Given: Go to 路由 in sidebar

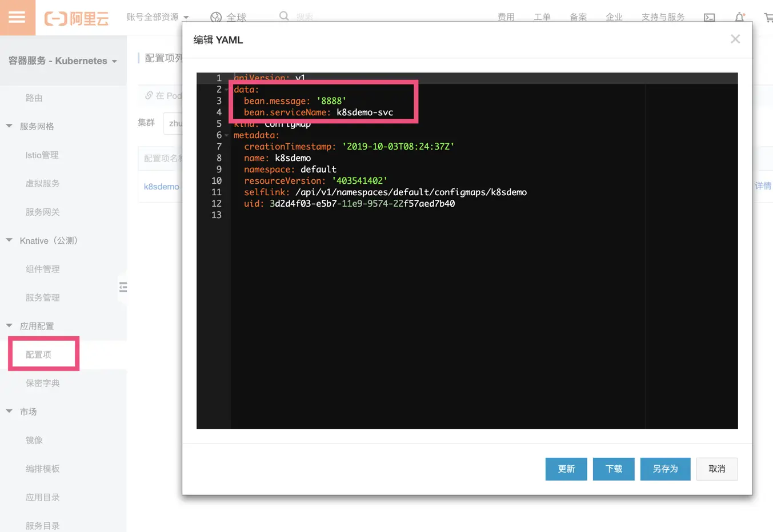Looking at the screenshot, I should pyautogui.click(x=34, y=98).
